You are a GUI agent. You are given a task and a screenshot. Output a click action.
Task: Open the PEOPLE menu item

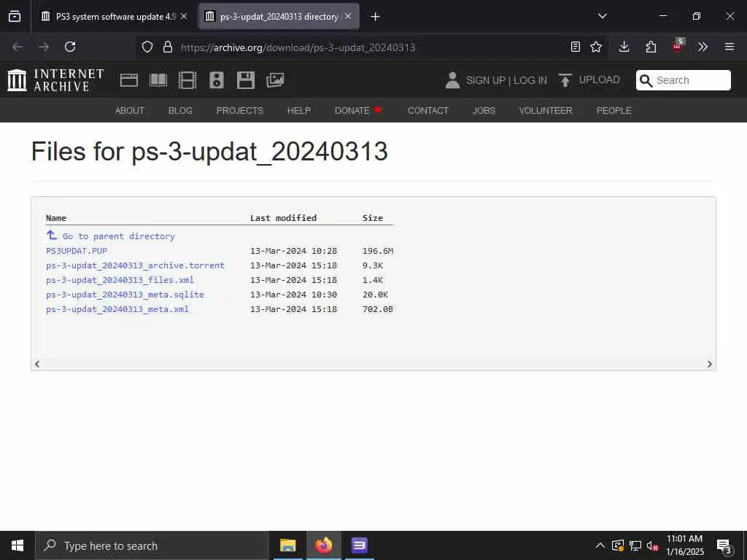tap(614, 111)
